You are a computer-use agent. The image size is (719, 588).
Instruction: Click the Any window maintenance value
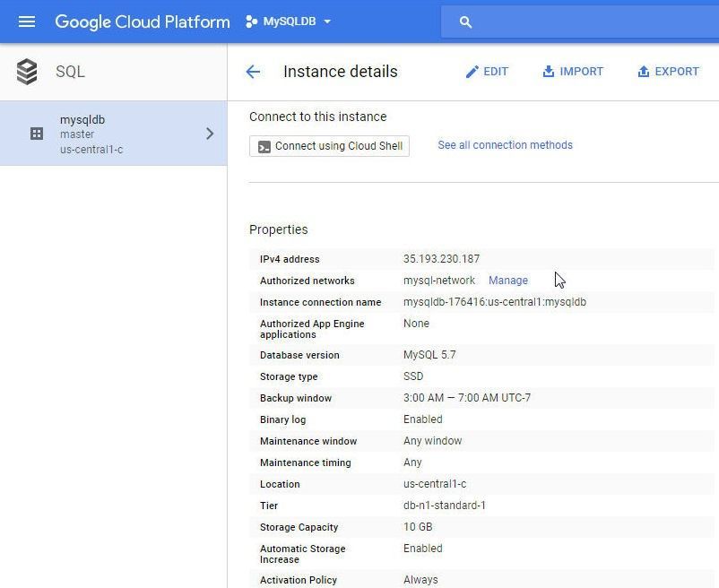tap(432, 441)
